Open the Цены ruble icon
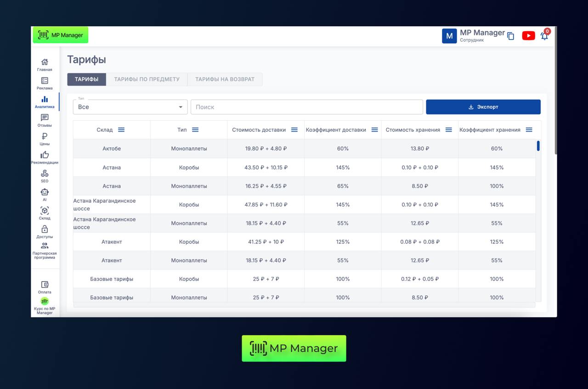588x389 pixels. pos(45,137)
